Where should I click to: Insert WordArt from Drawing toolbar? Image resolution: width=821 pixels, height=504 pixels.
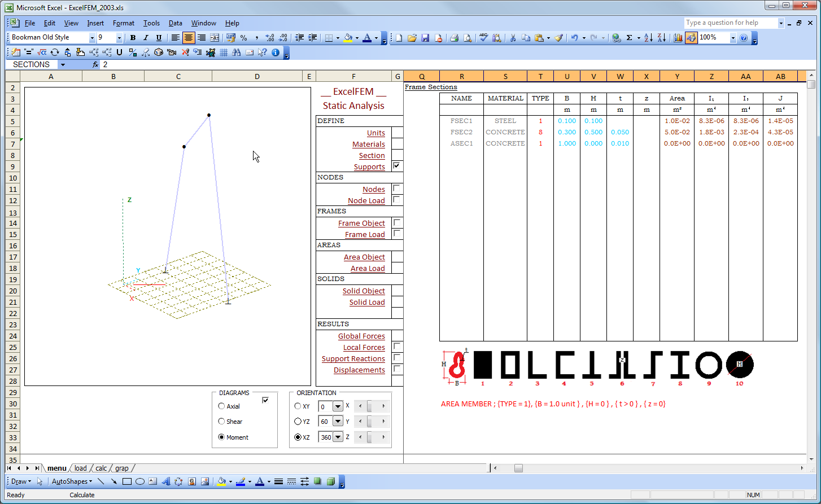pos(166,481)
